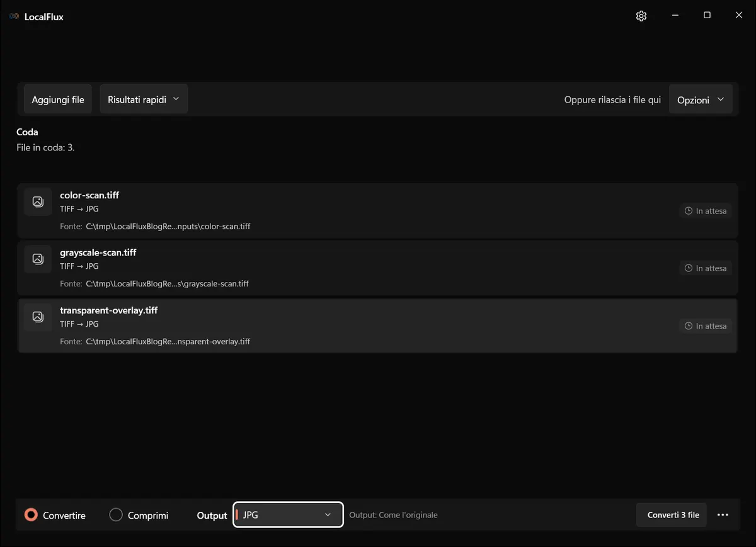The height and width of the screenshot is (547, 756).
Task: Click the transparent-overlay.tiff file name
Action: tap(109, 310)
